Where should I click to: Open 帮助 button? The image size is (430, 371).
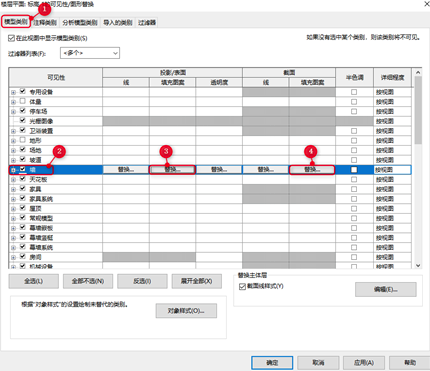tap(410, 362)
